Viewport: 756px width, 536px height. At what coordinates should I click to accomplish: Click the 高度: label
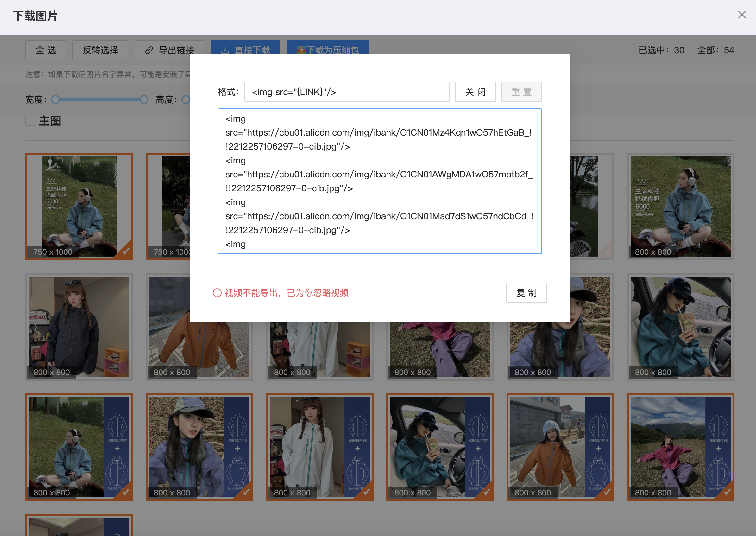point(166,99)
